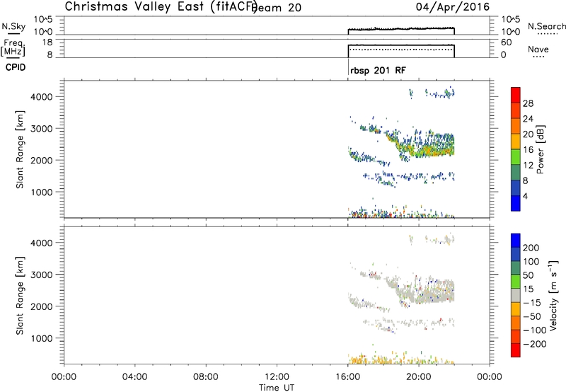The width and height of the screenshot is (566, 392).
Task: Click the '12:00' time axis label
Action: tap(277, 377)
